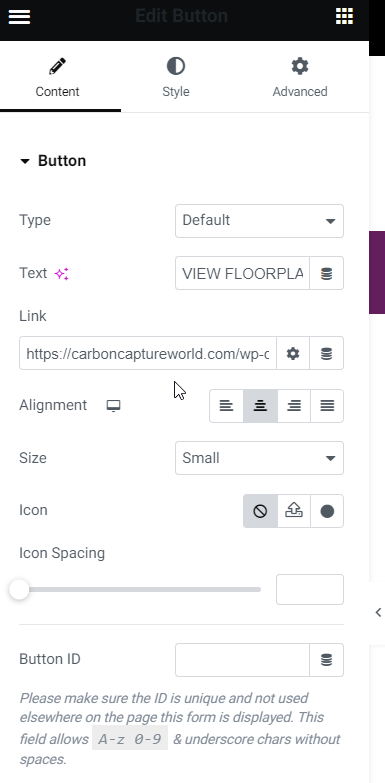Screen dimensions: 385x783
Task: Open the icon library option
Action: 327,511
